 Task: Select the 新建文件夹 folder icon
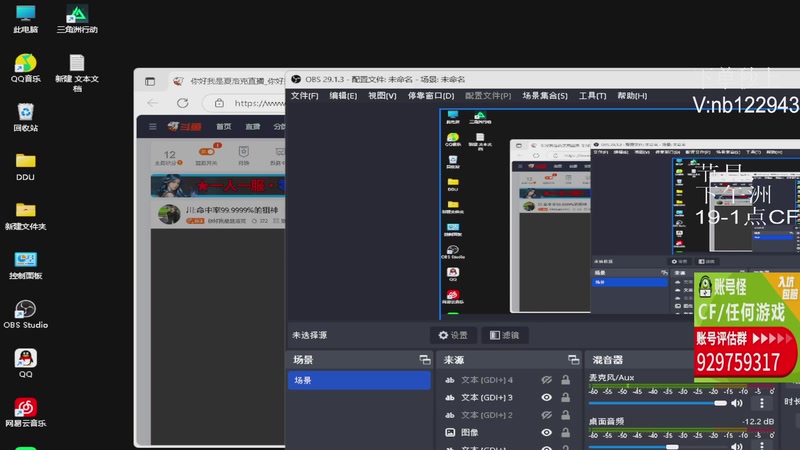(25, 215)
